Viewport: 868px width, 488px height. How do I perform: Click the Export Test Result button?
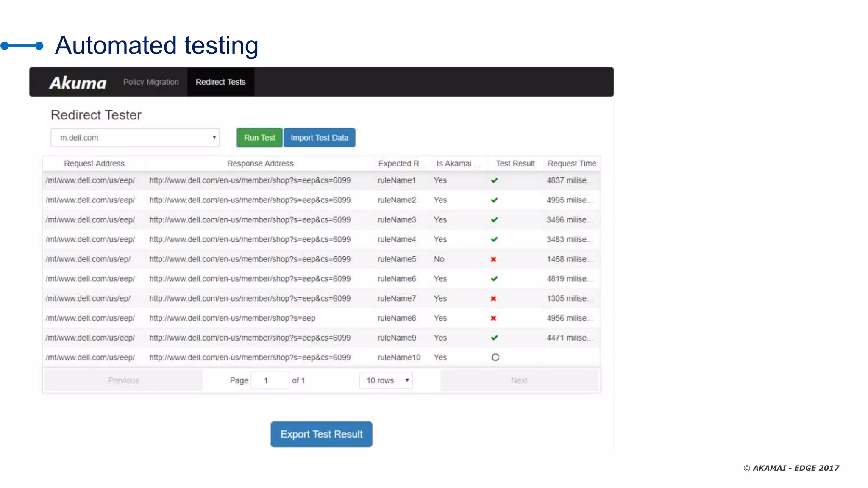point(321,434)
